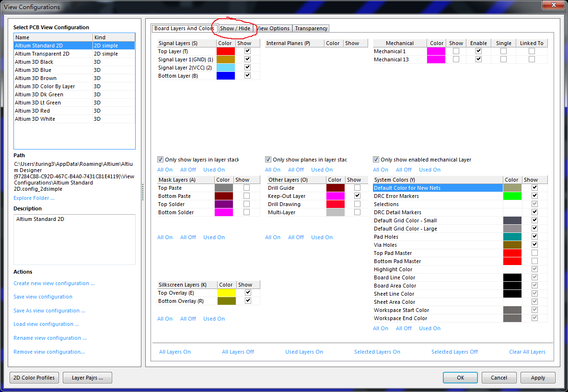
Task: Click Create new view configuration link
Action: coord(54,283)
